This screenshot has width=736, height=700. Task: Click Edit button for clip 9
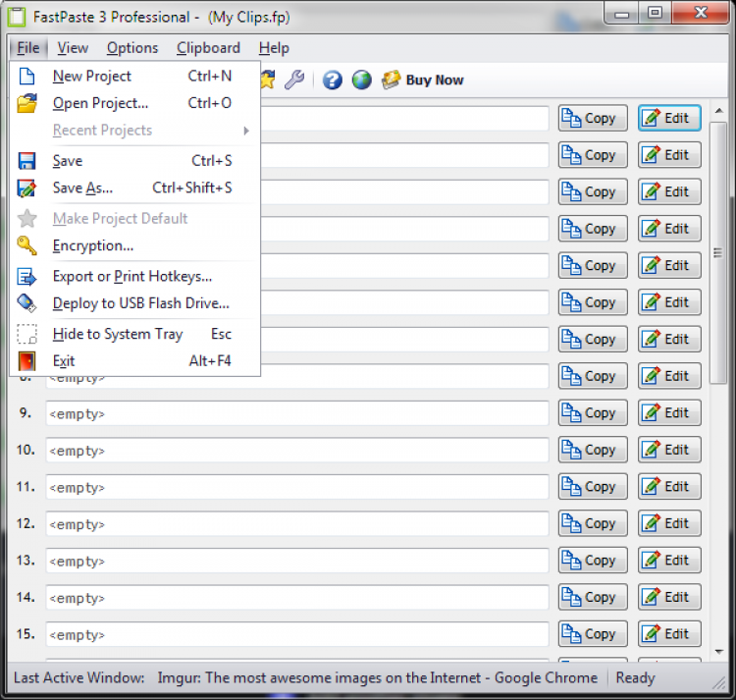point(669,412)
